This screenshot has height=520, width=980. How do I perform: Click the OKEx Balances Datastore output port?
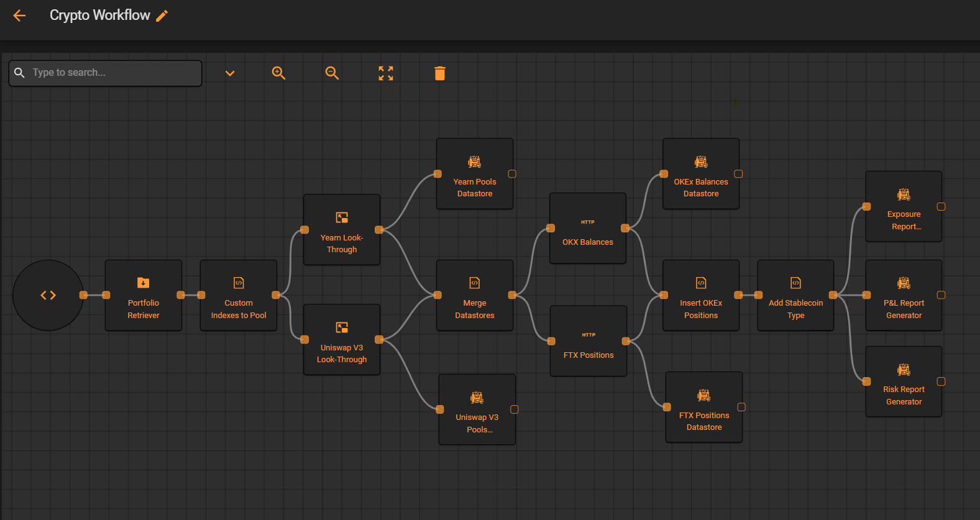738,174
